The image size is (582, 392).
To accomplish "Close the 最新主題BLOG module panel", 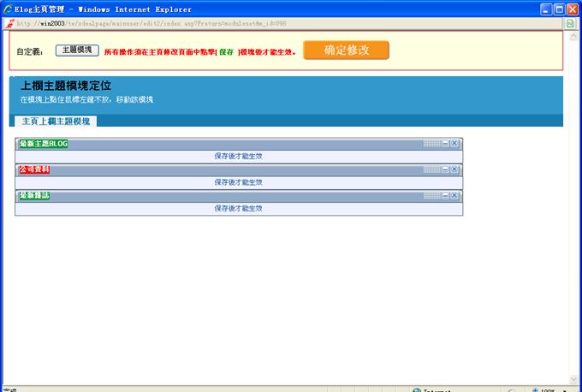I will pos(455,144).
